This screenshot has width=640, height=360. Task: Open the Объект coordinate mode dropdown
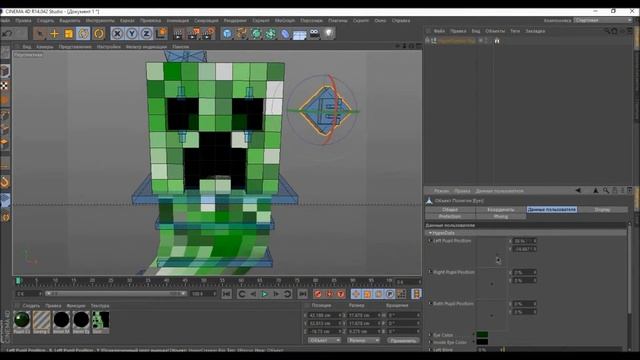coord(324,340)
